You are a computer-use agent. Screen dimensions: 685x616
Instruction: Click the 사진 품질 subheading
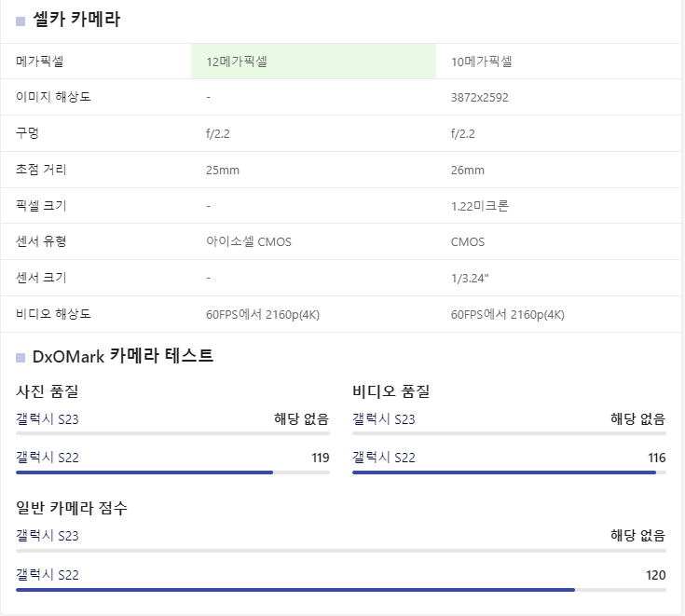coord(48,391)
